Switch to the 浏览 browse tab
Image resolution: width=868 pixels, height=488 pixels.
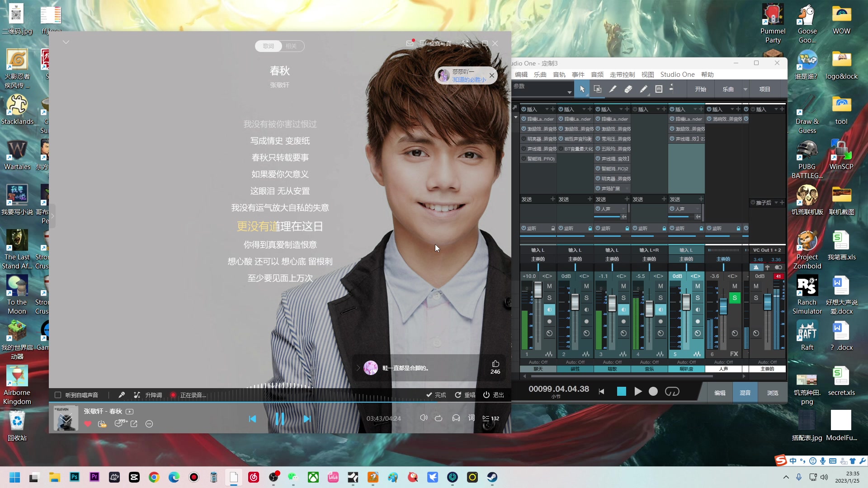pyautogui.click(x=773, y=393)
